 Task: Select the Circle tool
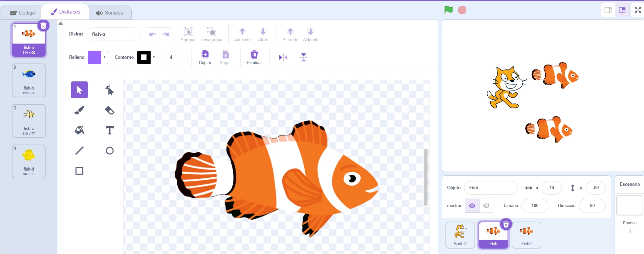pos(110,151)
